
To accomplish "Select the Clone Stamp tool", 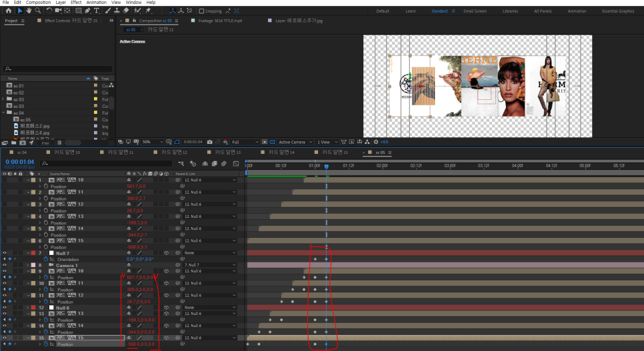I will tap(117, 11).
